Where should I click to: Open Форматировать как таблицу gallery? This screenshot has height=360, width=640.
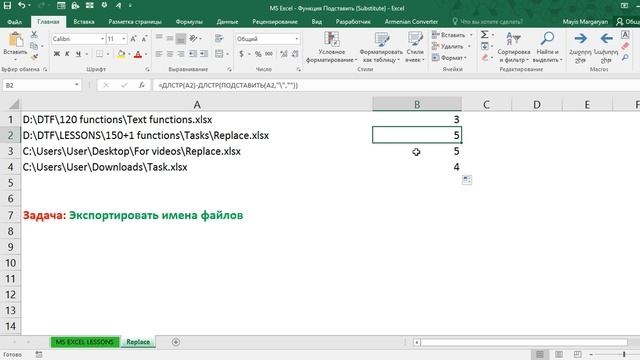click(381, 47)
